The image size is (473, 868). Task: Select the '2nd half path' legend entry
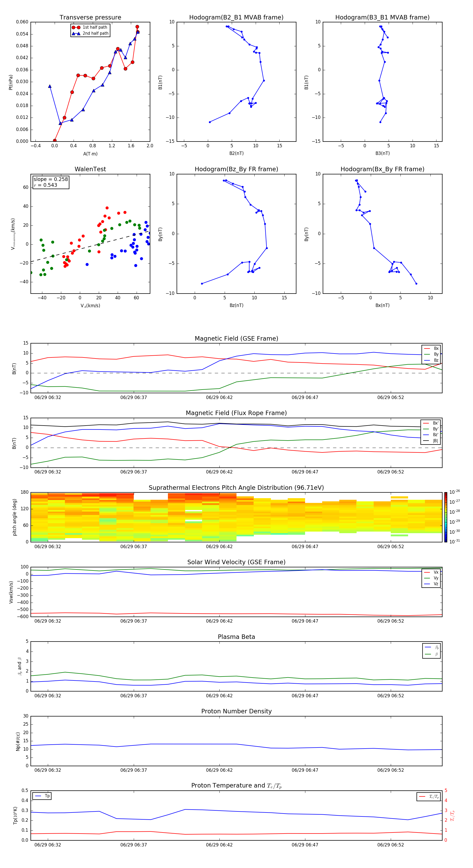point(90,33)
